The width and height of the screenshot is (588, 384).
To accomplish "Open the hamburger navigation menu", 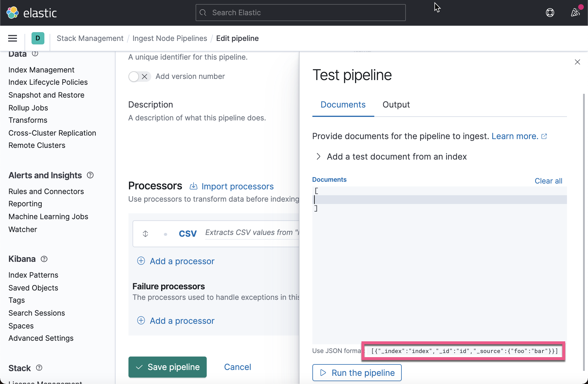I will coord(12,38).
